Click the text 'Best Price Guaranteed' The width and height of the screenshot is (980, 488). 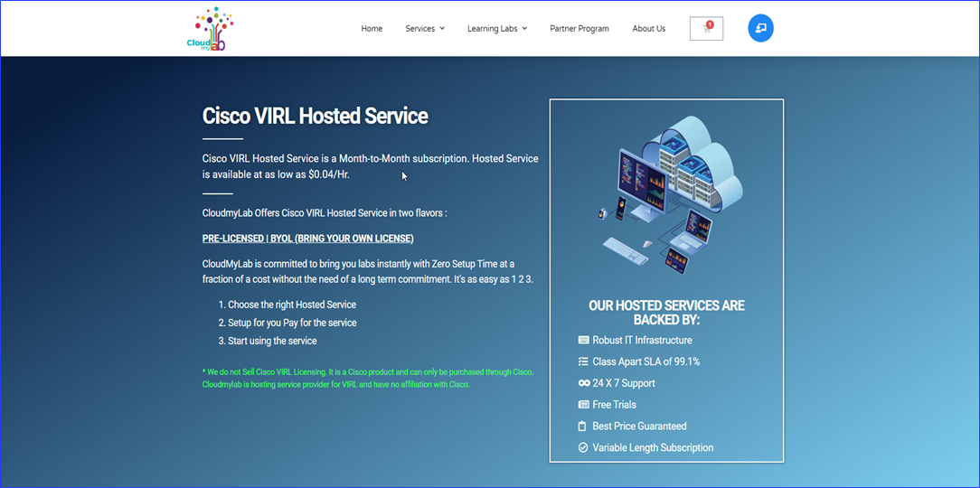pos(639,427)
